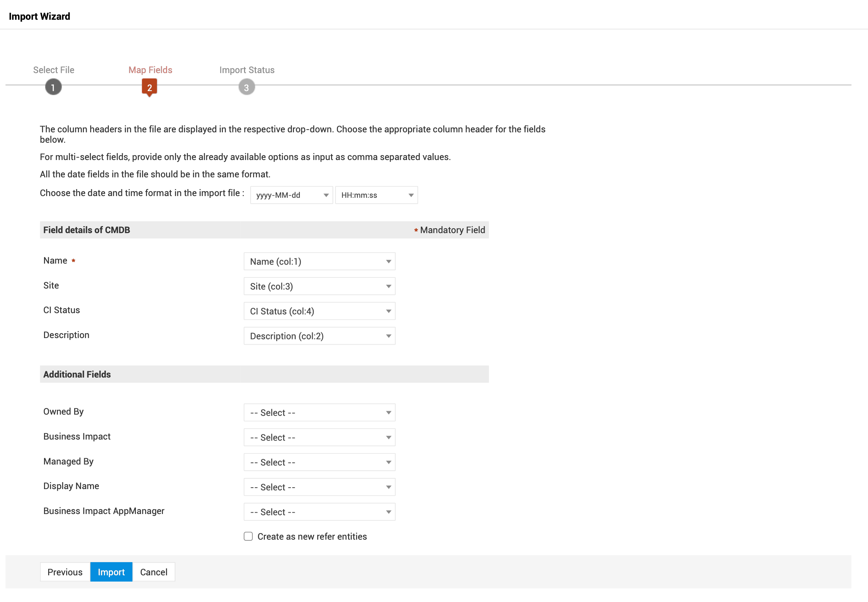Screen dimensions: 868x602
Task: Click the Import Status step label
Action: click(247, 70)
